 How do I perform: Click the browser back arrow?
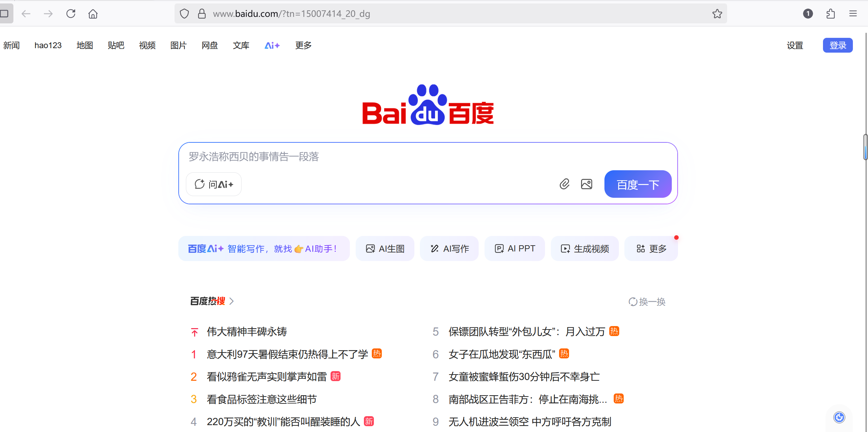point(26,14)
